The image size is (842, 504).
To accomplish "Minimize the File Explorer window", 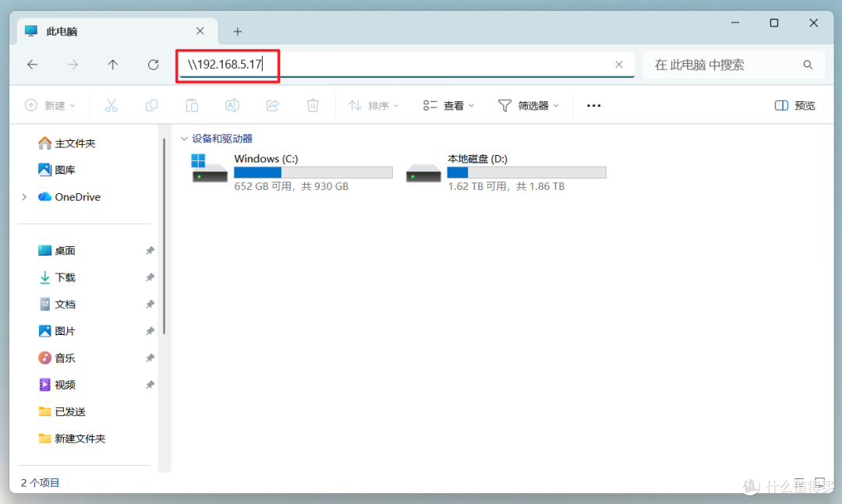I will pyautogui.click(x=735, y=23).
